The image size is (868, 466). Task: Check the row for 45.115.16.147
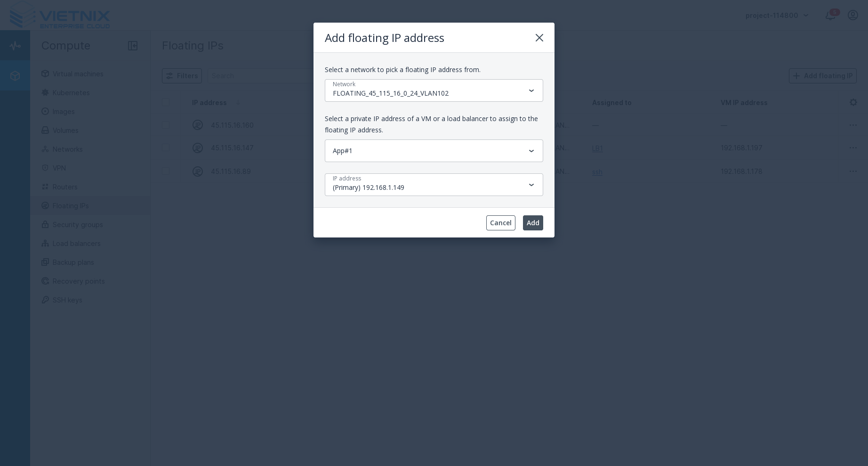pyautogui.click(x=166, y=147)
